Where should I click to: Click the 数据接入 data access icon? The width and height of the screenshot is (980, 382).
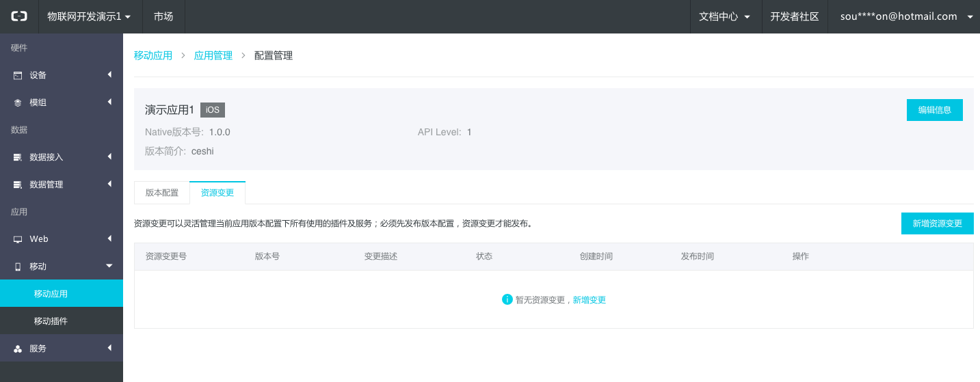tap(18, 157)
